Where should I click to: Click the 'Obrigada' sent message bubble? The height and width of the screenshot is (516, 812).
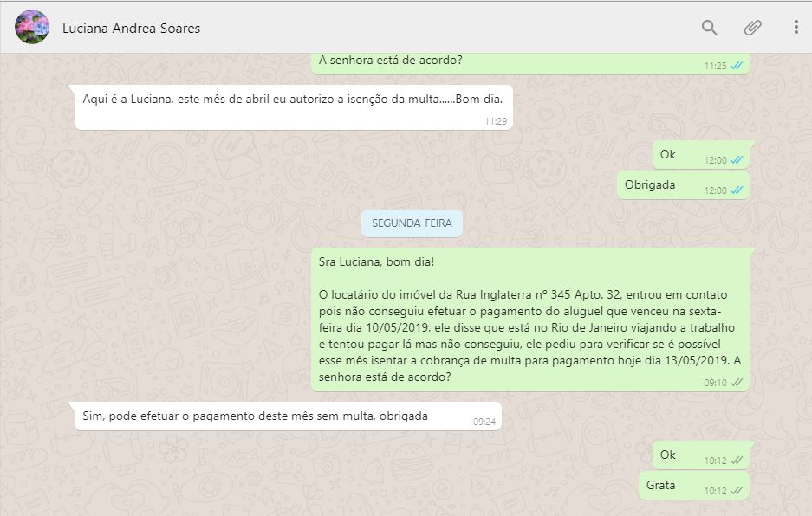pos(683,185)
